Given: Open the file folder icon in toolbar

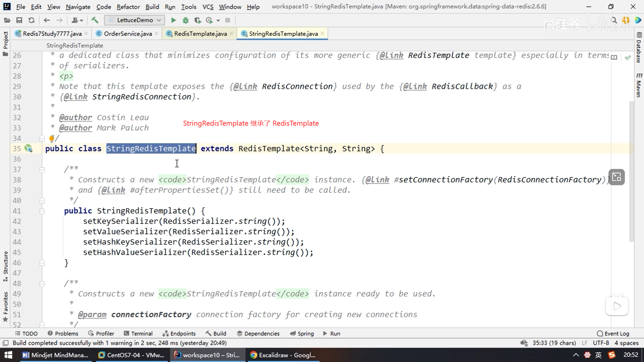Looking at the screenshot, I should point(7,20).
